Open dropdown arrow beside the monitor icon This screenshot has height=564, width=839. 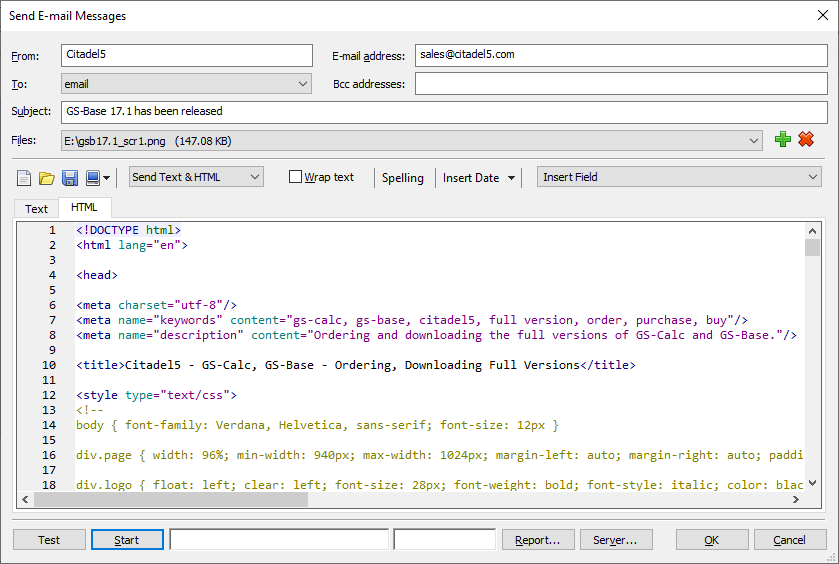click(106, 178)
